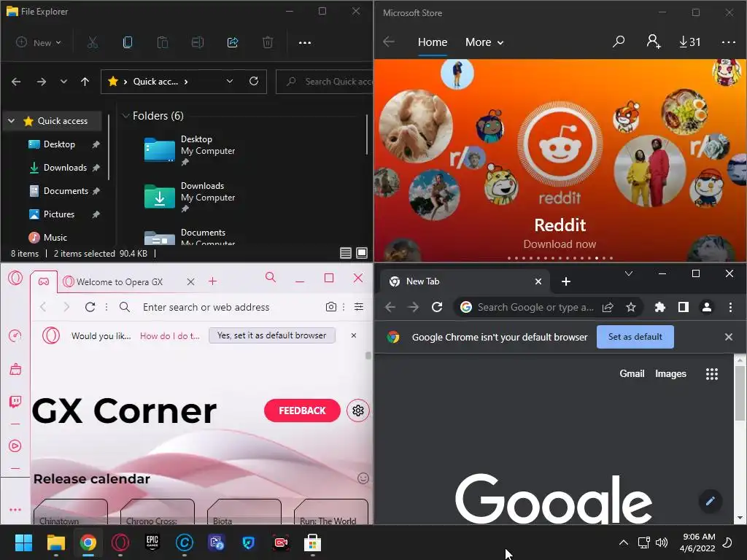Expand the address bar history dropdown

tap(230, 81)
